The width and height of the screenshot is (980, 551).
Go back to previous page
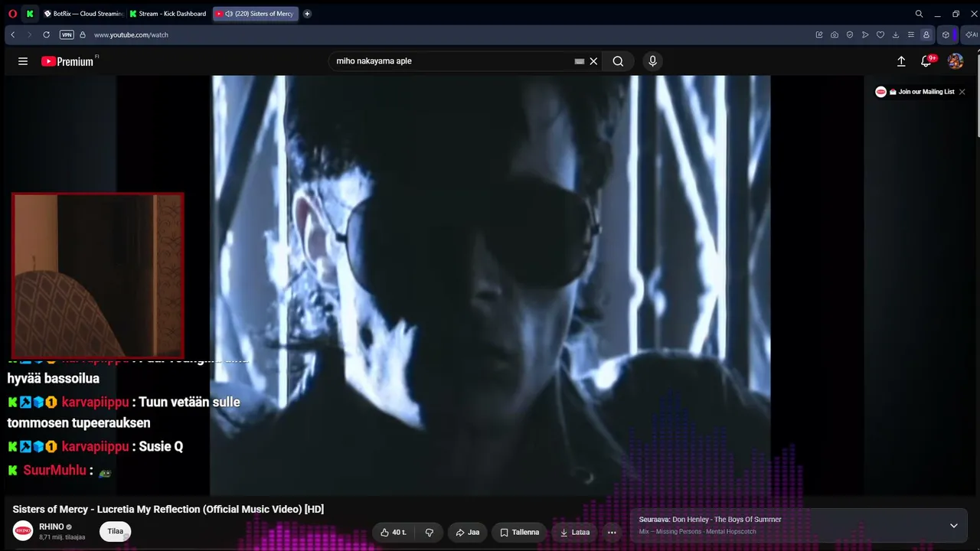pyautogui.click(x=13, y=34)
